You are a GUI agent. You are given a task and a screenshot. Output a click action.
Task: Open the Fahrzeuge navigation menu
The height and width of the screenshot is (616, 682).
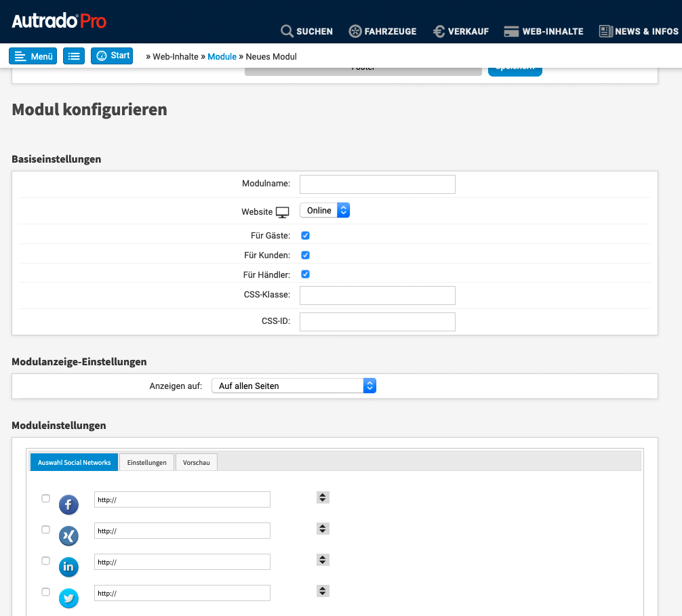(382, 31)
